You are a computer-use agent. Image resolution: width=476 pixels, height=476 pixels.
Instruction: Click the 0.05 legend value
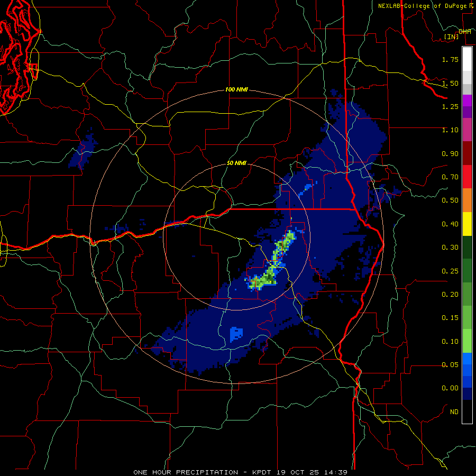450,365
